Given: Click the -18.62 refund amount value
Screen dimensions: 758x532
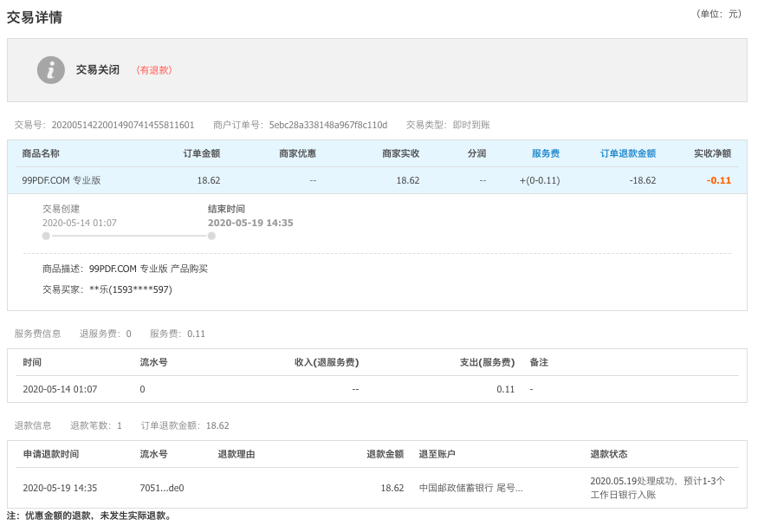Looking at the screenshot, I should [643, 180].
